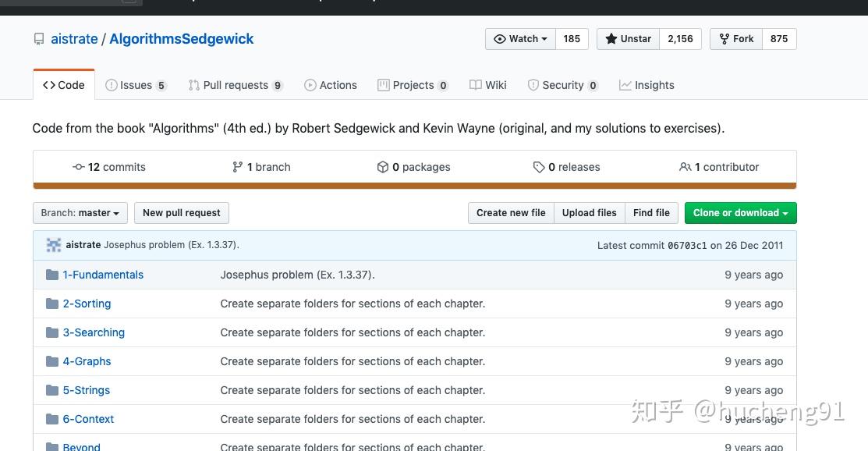This screenshot has height=451, width=868.
Task: Click the packages box icon
Action: (x=383, y=167)
